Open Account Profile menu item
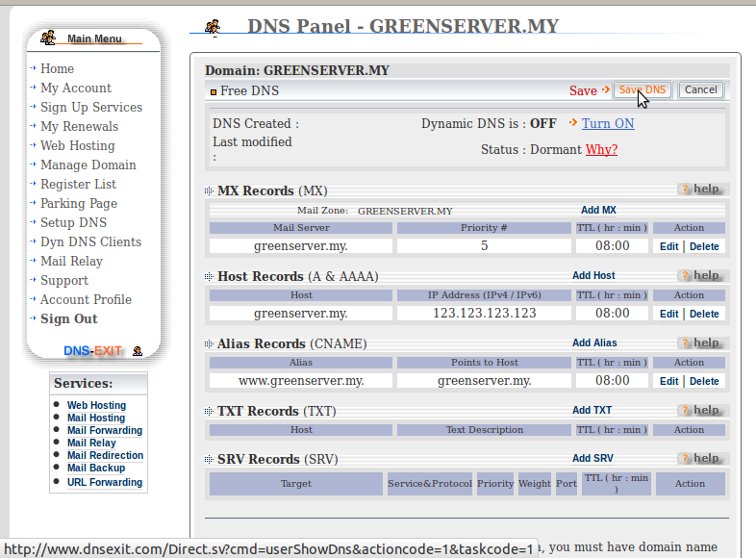Viewport: 756px width, 558px height. click(86, 299)
